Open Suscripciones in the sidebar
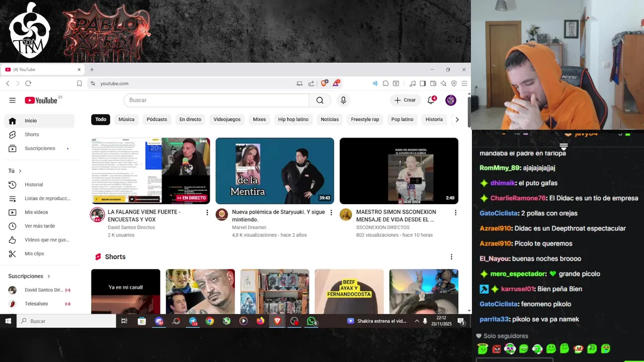The image size is (644, 362). tap(39, 148)
